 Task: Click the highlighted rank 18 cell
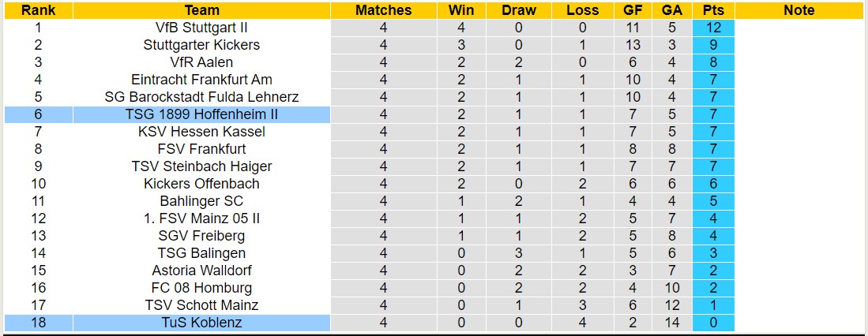38,323
